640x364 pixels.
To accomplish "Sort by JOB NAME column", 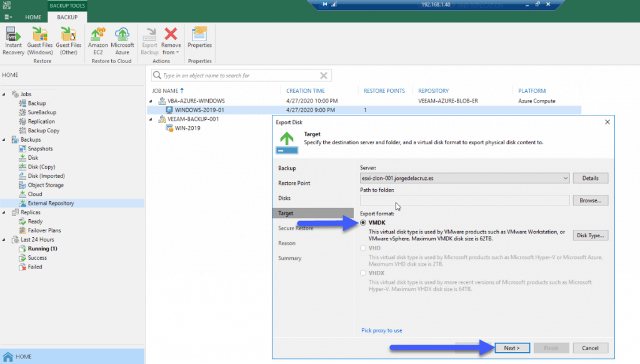I will point(165,91).
